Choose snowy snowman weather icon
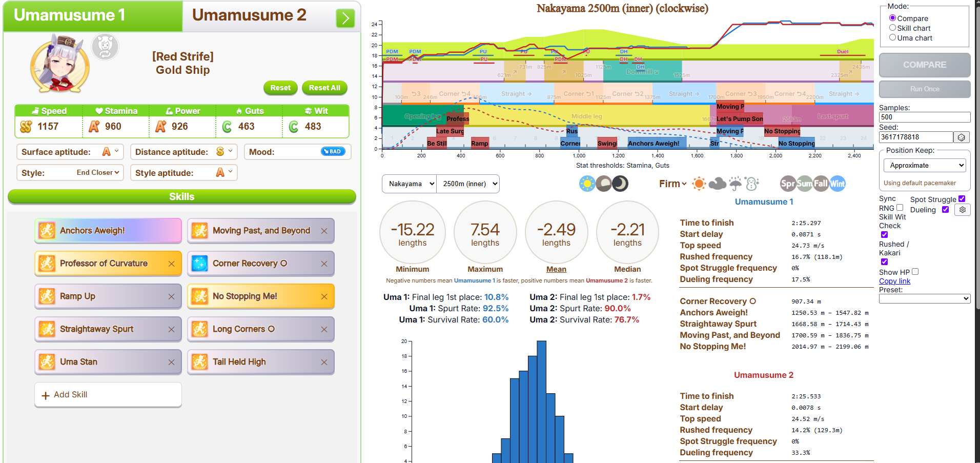Image resolution: width=980 pixels, height=463 pixels. click(x=752, y=184)
